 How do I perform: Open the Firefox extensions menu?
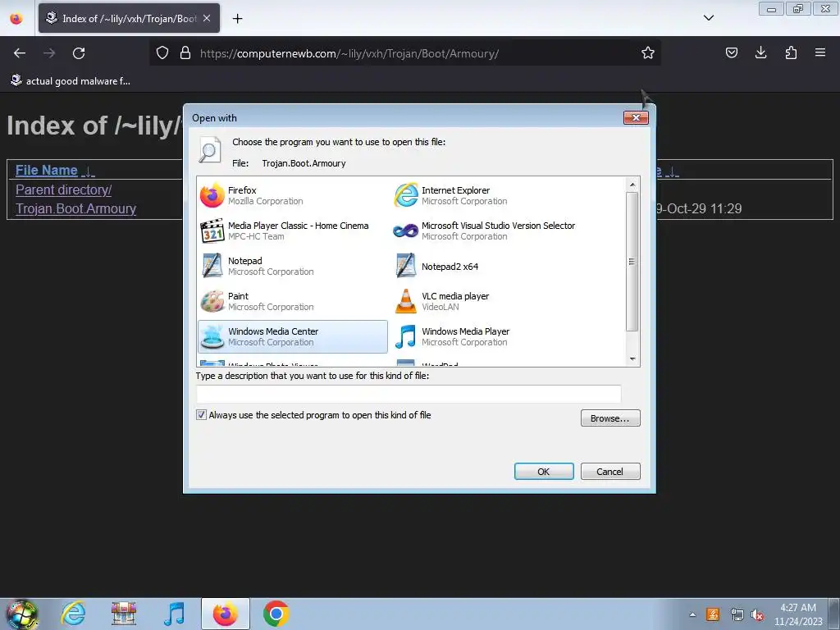(791, 53)
